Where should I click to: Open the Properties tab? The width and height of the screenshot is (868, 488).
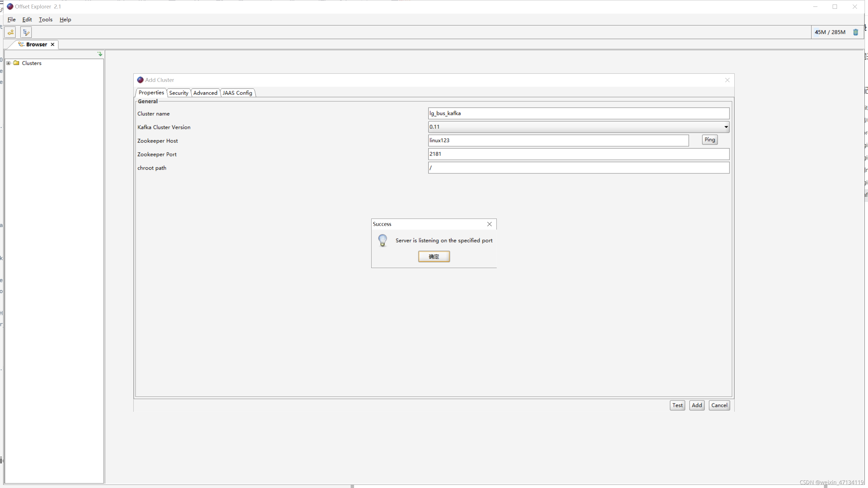point(150,92)
